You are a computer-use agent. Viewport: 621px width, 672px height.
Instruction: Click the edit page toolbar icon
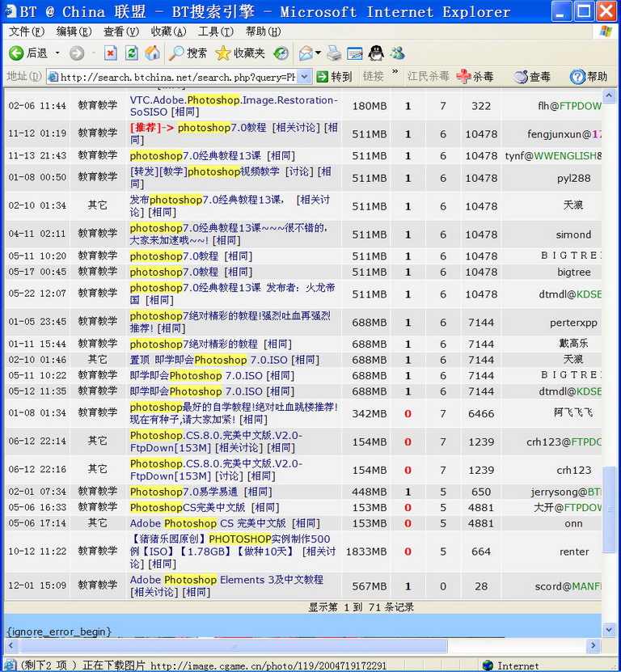(x=355, y=53)
